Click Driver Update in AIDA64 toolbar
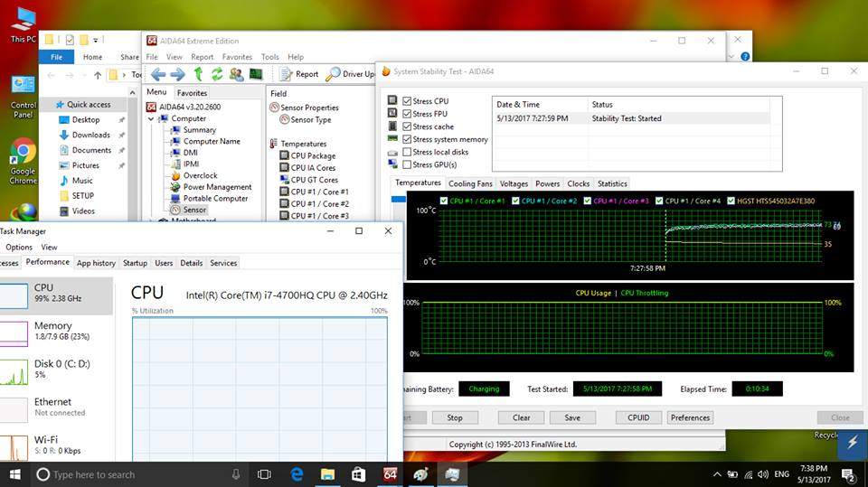This screenshot has height=487, width=868. point(351,74)
